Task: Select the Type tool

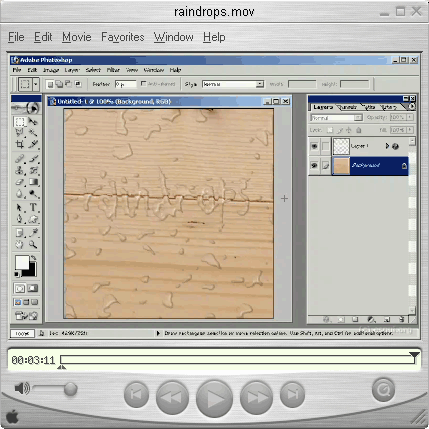Action: click(x=33, y=207)
